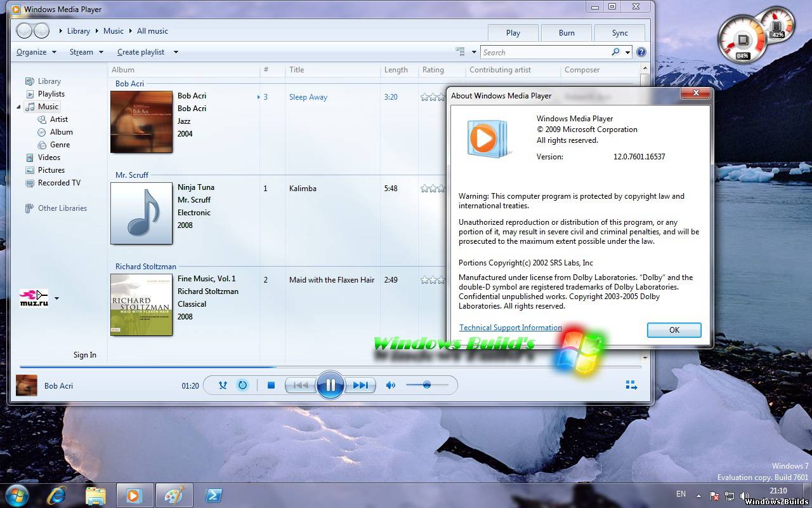Click the Forward navigation arrow
The height and width of the screenshot is (508, 812).
[41, 30]
